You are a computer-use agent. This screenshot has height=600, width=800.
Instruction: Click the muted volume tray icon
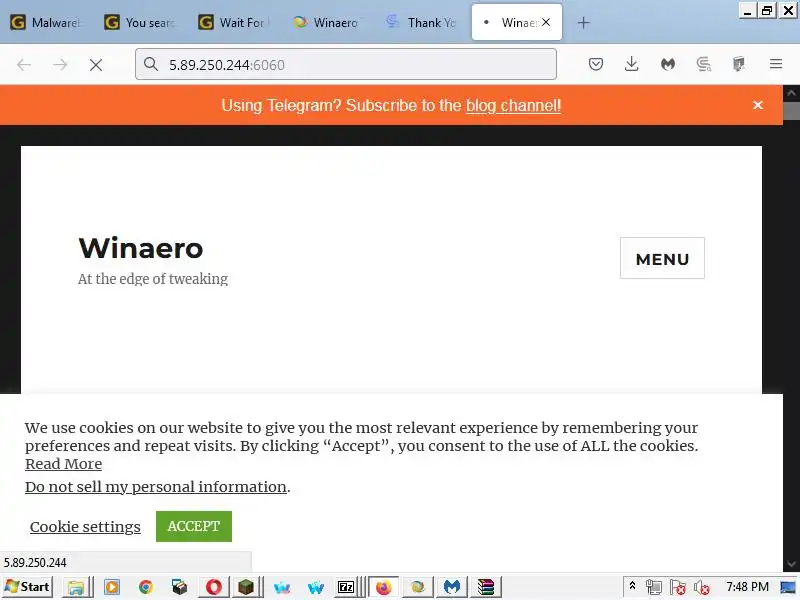(702, 587)
